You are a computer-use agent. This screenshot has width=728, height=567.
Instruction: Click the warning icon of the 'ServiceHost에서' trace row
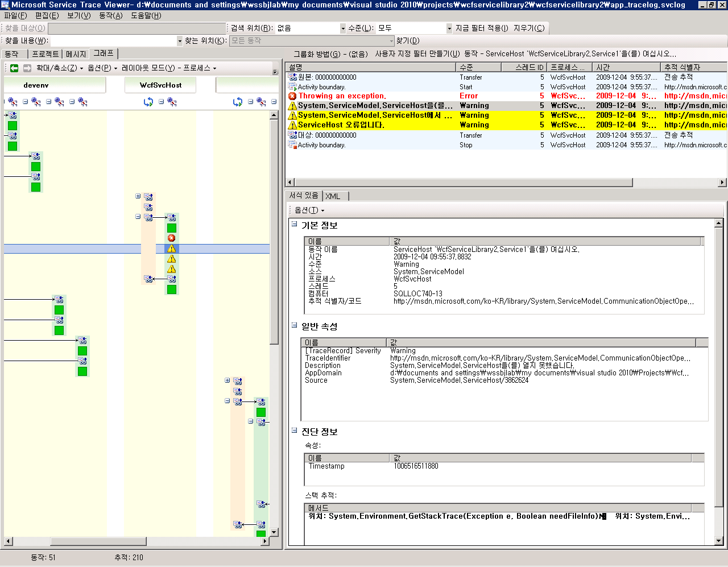[292, 115]
